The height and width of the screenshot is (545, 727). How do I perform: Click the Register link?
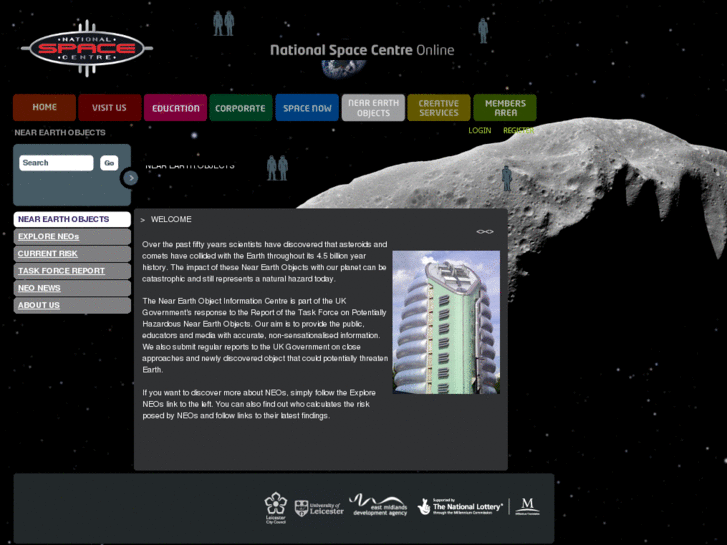tap(518, 130)
